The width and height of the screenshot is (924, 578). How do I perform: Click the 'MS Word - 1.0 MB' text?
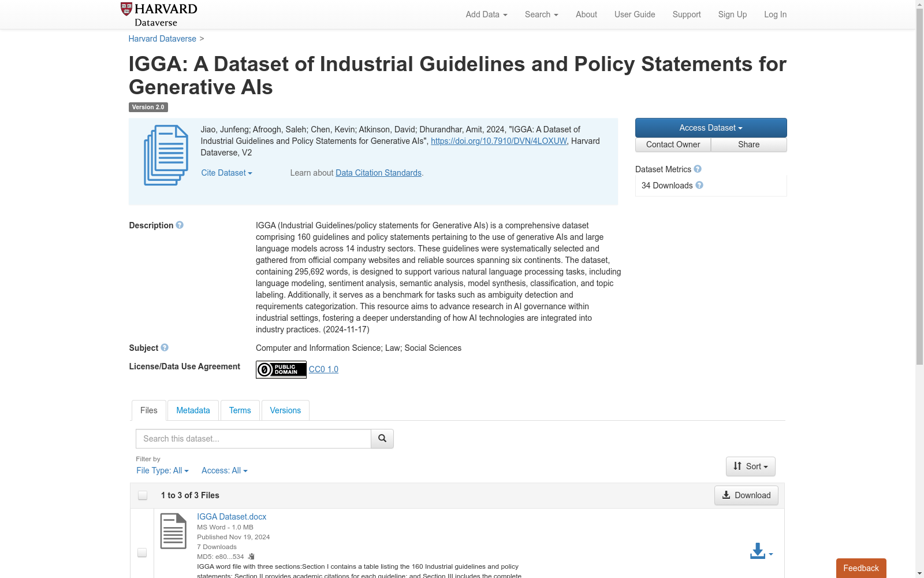click(x=225, y=527)
